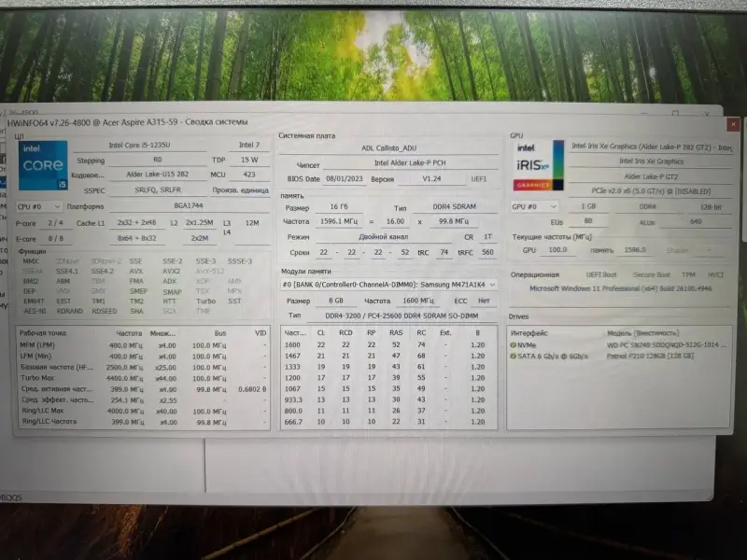747x560 pixels.
Task: Click the HVCI indicator
Action: pos(717,274)
